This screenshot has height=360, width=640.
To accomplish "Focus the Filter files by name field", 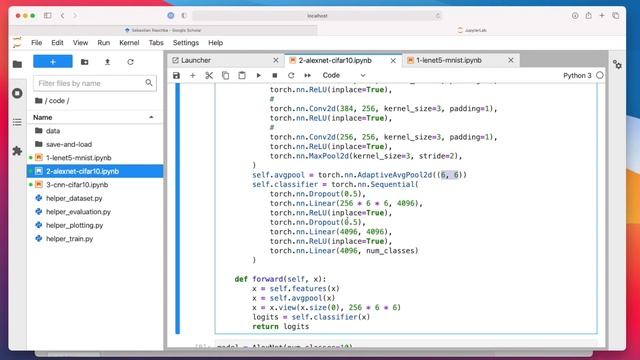I will 95,83.
